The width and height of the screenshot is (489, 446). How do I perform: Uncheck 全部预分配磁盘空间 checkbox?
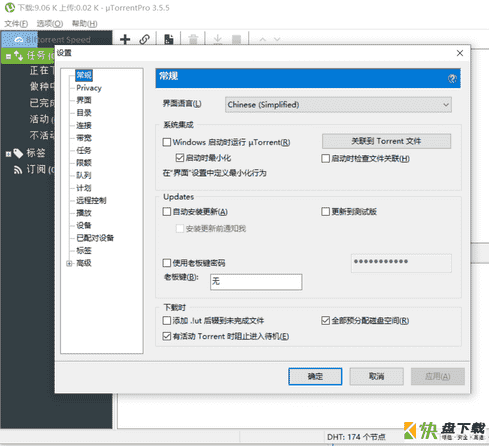tap(325, 321)
